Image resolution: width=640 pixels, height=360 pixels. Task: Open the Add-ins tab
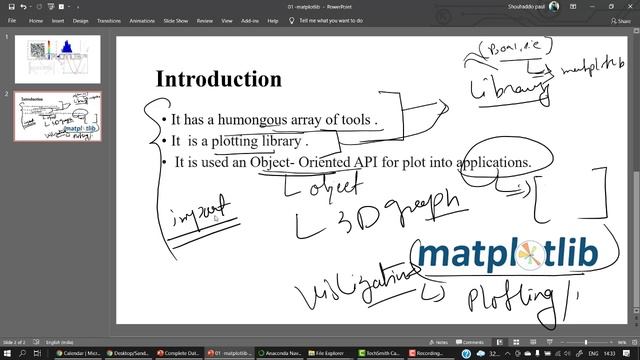pos(250,21)
